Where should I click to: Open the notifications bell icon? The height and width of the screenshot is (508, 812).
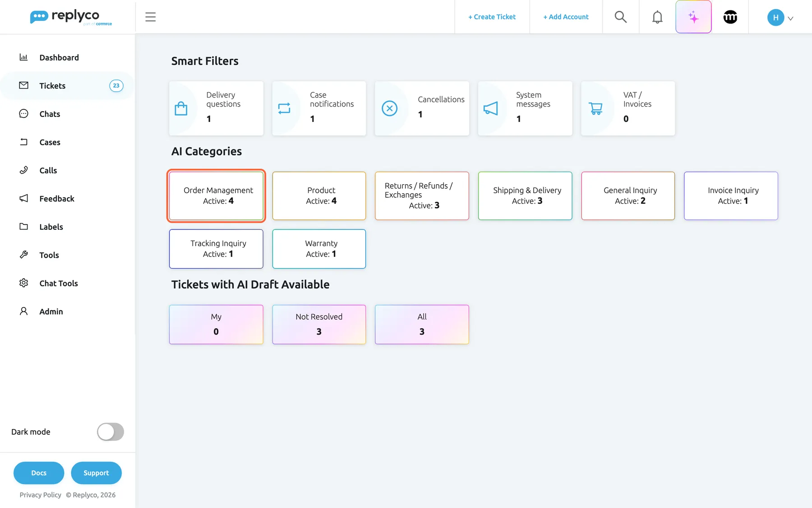tap(657, 17)
